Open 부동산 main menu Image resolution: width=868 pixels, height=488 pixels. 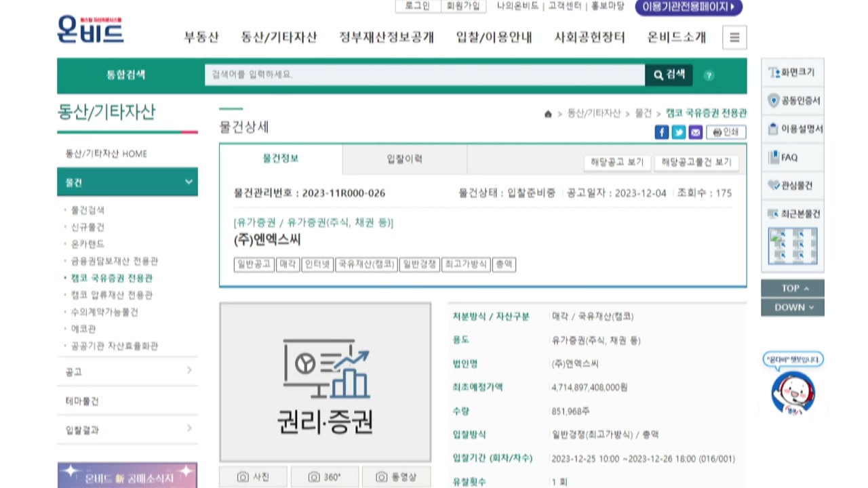(x=201, y=37)
